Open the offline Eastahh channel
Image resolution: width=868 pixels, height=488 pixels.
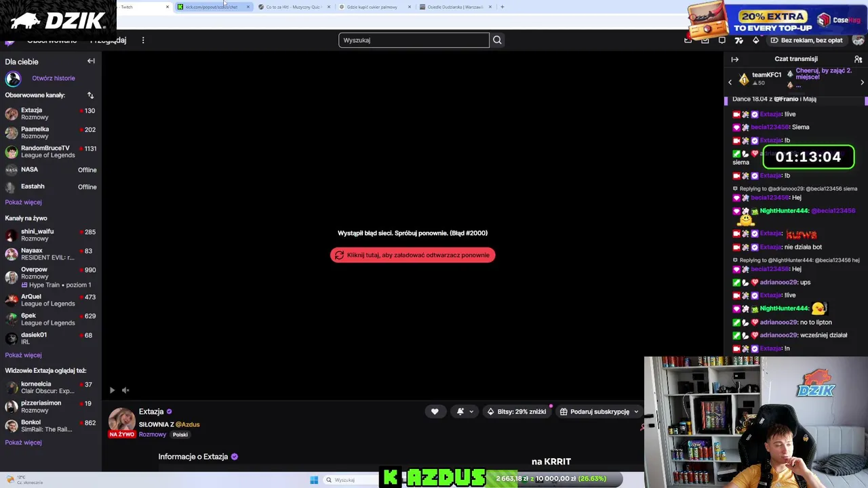[51, 186]
